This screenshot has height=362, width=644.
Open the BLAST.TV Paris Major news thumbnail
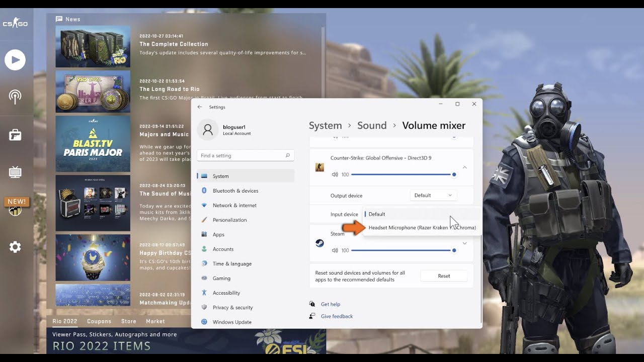[x=93, y=144]
